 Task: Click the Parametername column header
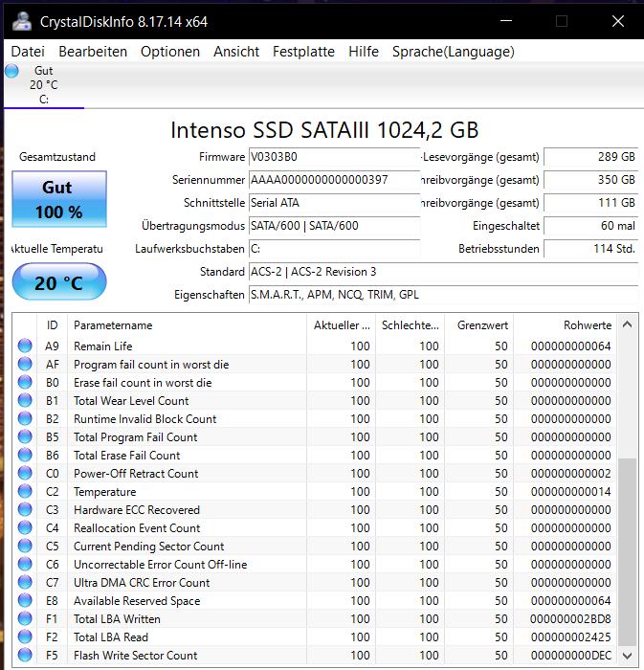187,325
